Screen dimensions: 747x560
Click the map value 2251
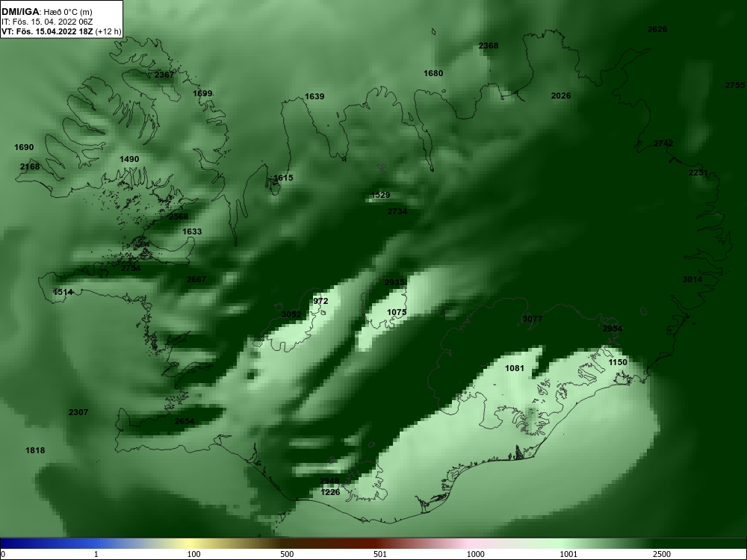[x=698, y=172]
